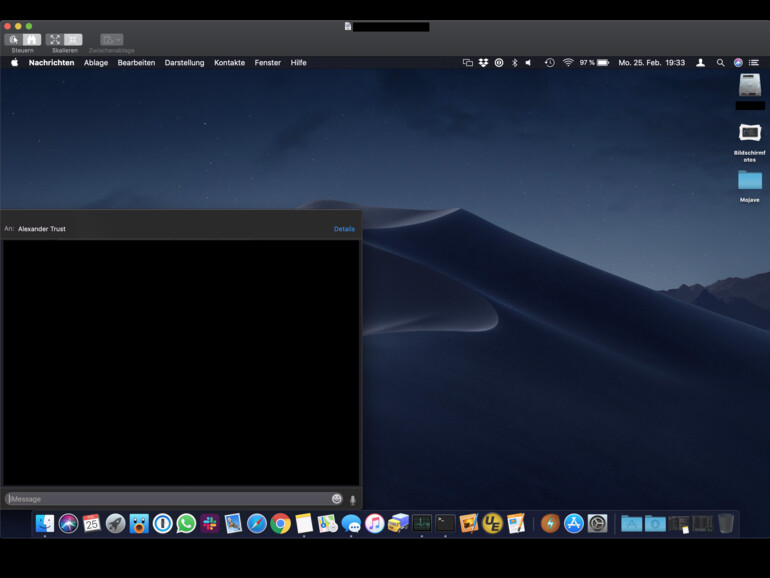Open Slack from the Dock
This screenshot has height=578, width=770.
point(210,523)
